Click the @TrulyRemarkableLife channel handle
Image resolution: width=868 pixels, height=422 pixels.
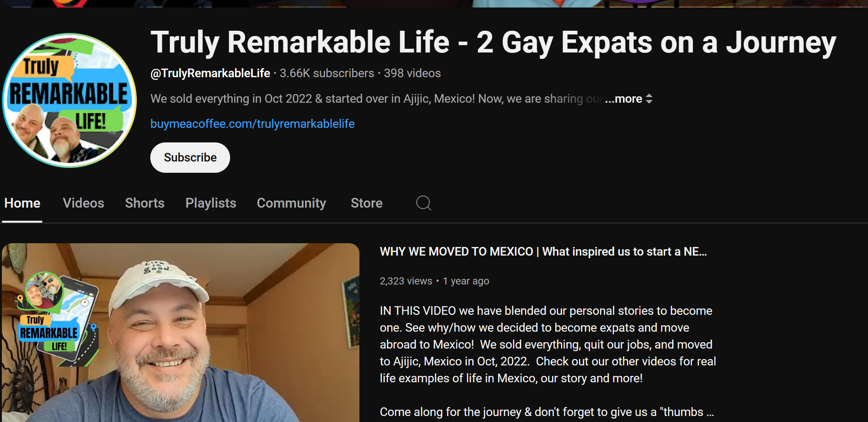(x=210, y=73)
